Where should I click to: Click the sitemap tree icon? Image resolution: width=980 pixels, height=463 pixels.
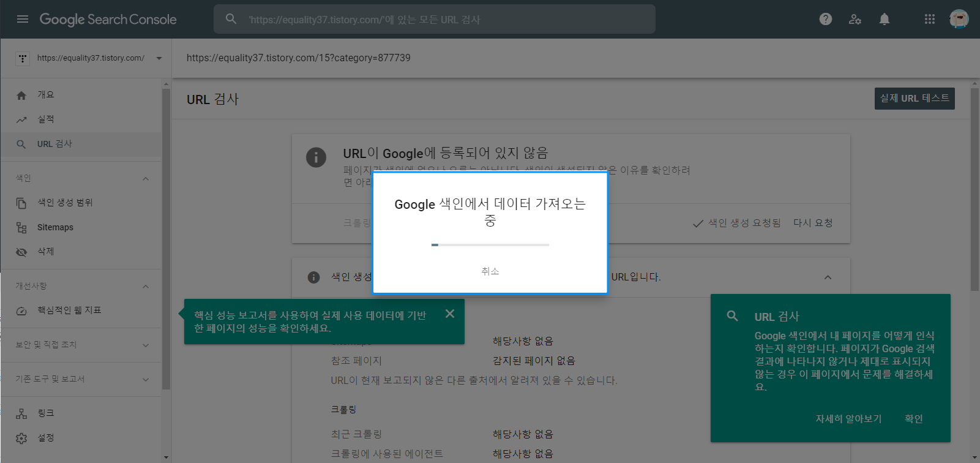pos(21,228)
